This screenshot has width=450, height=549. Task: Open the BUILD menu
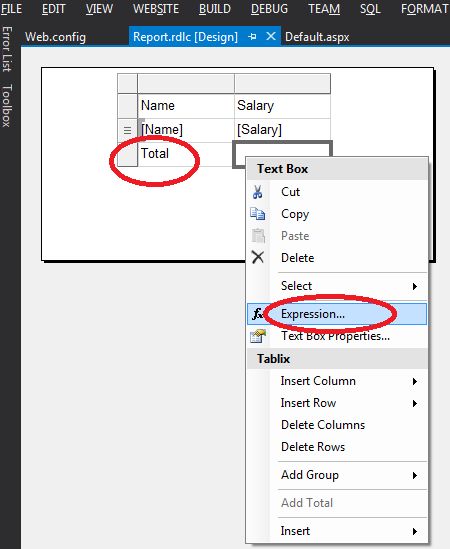(215, 9)
